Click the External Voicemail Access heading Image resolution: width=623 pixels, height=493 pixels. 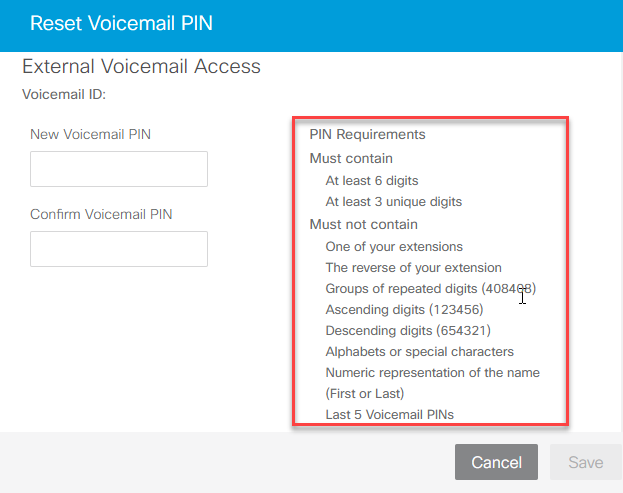click(141, 67)
